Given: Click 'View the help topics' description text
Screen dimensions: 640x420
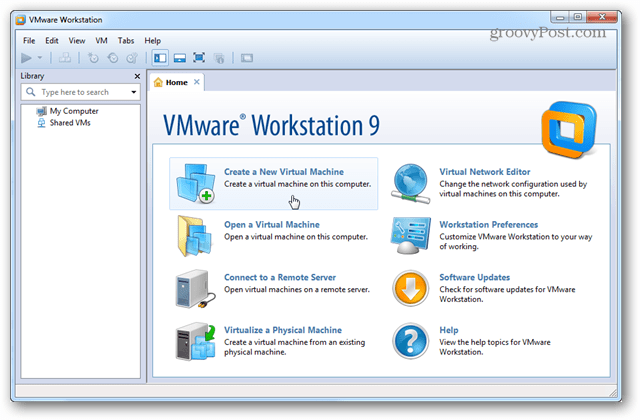Looking at the screenshot, I should coord(495,347).
